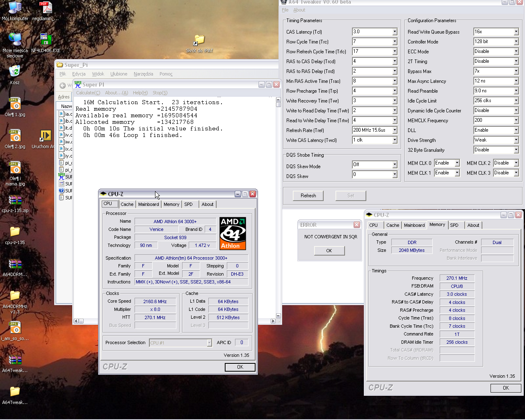Click the Super_Pi folder window title icon

point(60,65)
